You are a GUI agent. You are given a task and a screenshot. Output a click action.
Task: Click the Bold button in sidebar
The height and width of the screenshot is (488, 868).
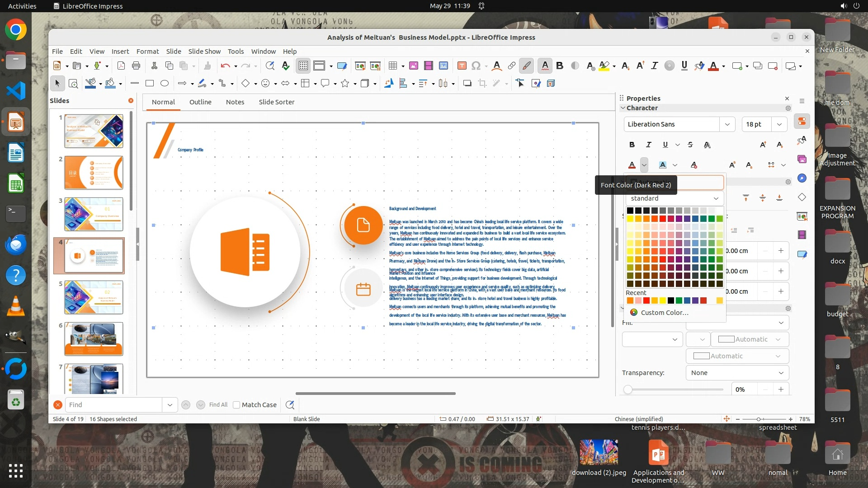632,145
